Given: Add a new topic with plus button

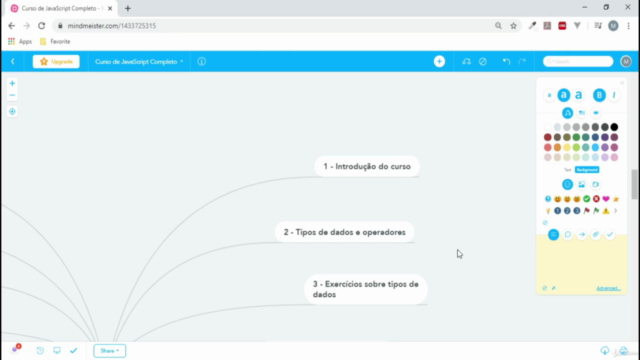Looking at the screenshot, I should tap(439, 62).
